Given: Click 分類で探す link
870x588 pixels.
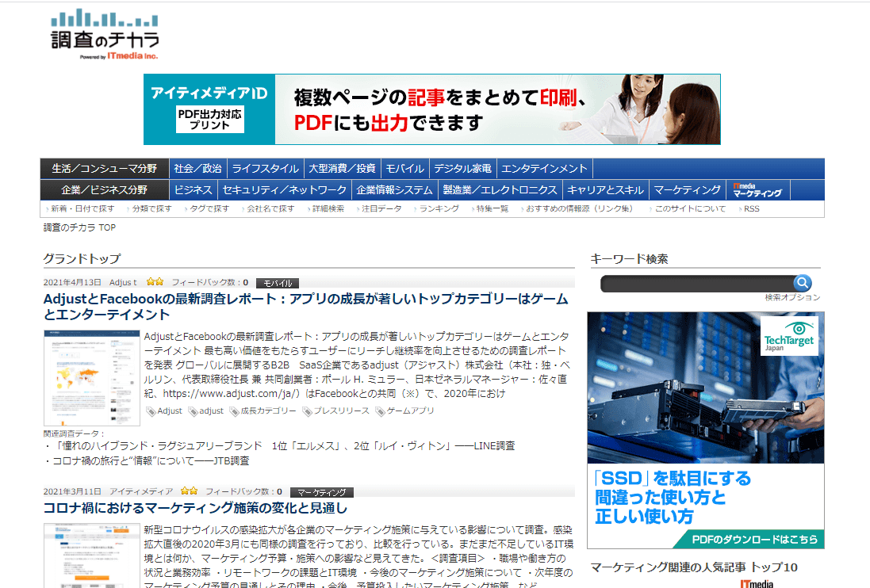Looking at the screenshot, I should click(x=151, y=209).
